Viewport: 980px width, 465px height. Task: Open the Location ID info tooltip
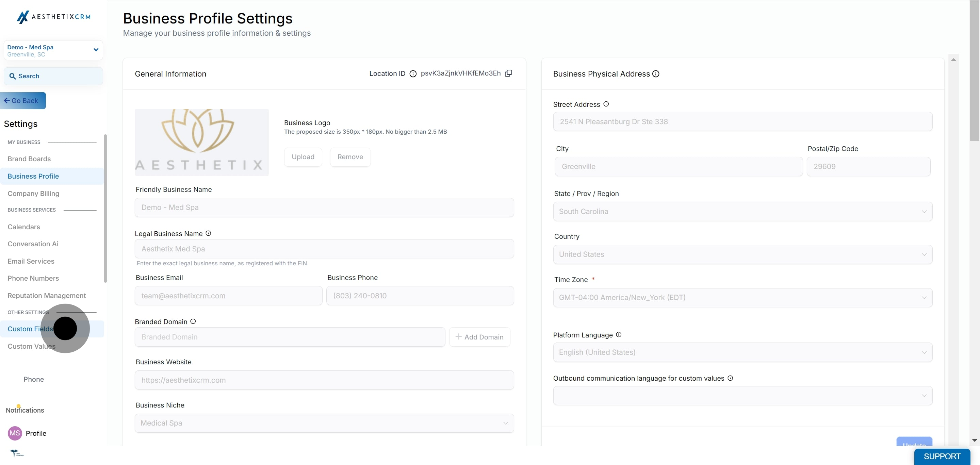pos(413,74)
